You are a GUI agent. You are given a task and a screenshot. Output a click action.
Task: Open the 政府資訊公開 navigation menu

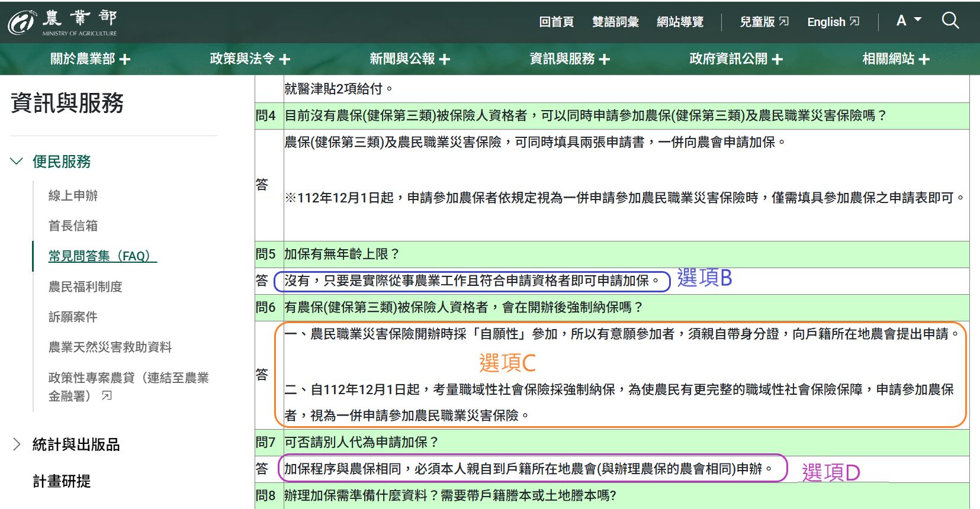(x=735, y=59)
